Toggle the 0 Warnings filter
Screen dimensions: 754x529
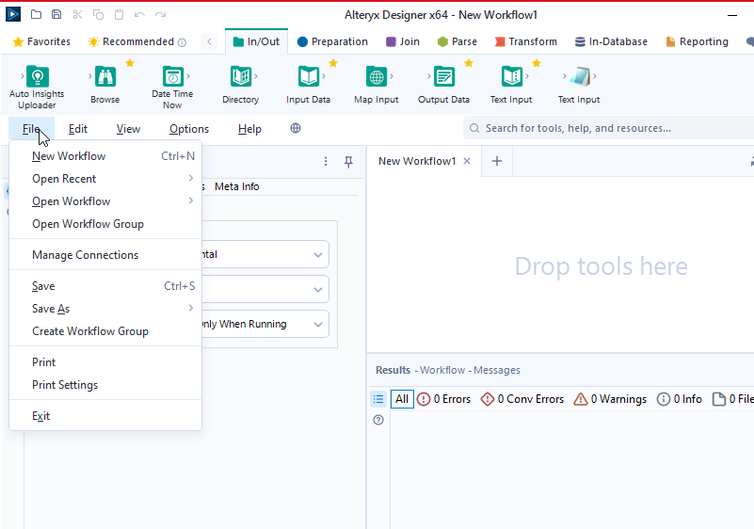(x=610, y=399)
